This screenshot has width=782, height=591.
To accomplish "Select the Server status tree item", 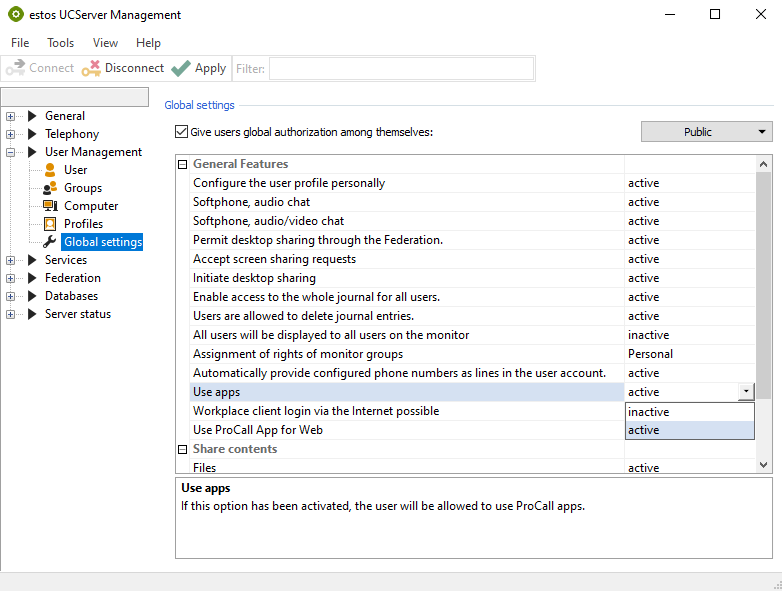I will 77,314.
